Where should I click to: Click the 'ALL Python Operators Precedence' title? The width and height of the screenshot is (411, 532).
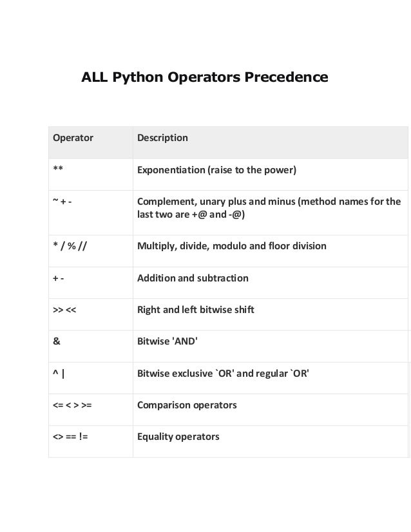click(204, 79)
